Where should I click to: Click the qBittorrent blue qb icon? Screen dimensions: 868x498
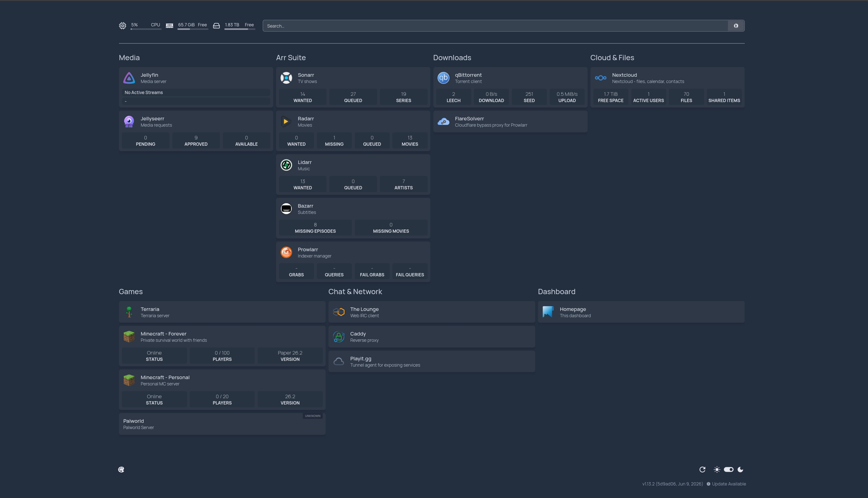[x=444, y=78]
